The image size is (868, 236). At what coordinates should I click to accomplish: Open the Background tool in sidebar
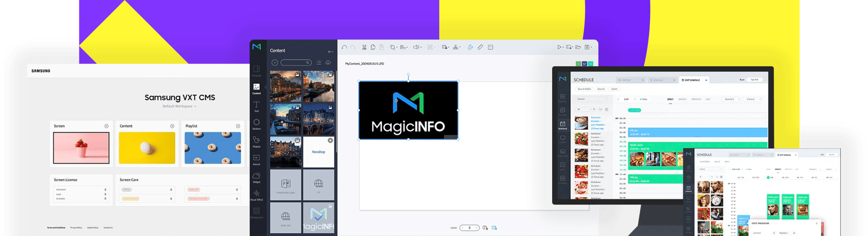256,213
